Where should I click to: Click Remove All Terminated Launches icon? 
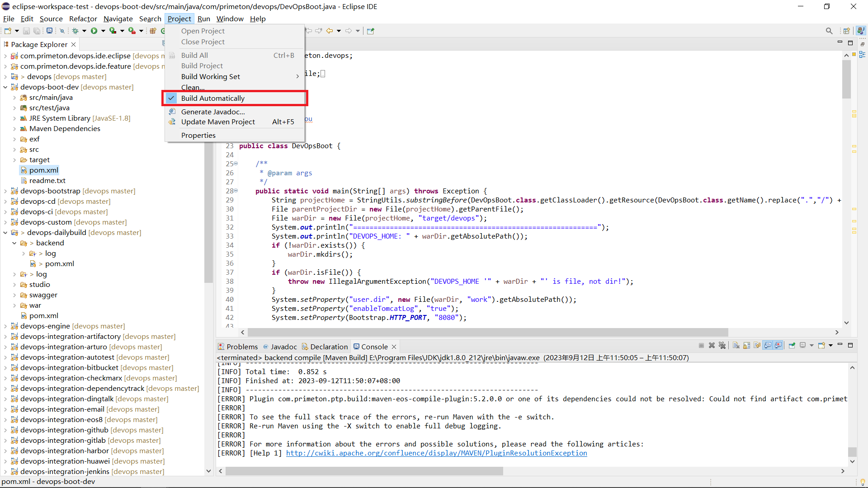[722, 346]
